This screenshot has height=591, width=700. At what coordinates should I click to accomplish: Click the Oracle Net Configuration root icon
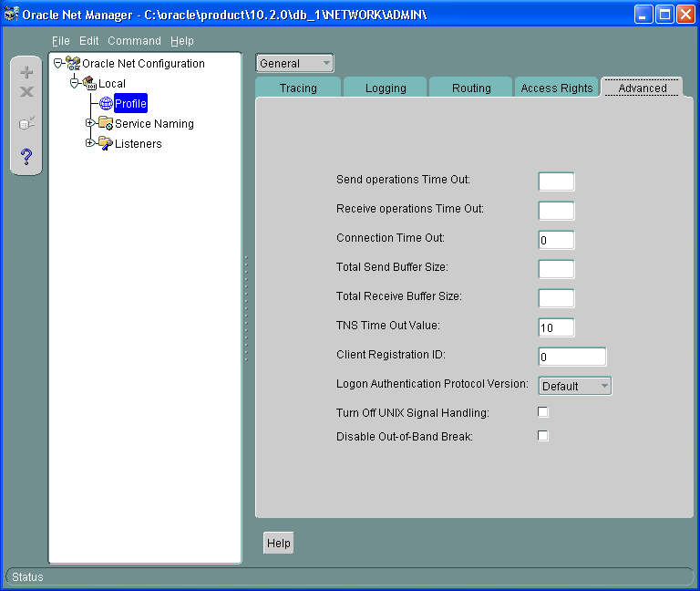(73, 64)
